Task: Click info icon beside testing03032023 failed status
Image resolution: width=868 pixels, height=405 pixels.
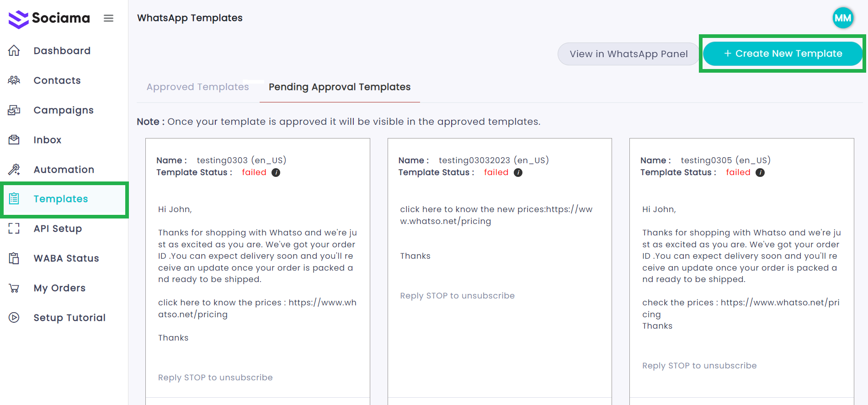Action: click(518, 172)
